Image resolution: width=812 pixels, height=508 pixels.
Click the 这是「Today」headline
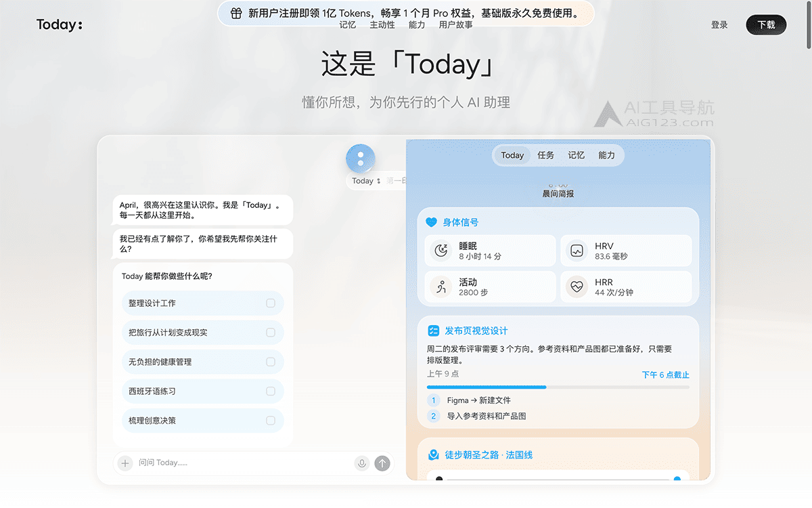click(406, 64)
